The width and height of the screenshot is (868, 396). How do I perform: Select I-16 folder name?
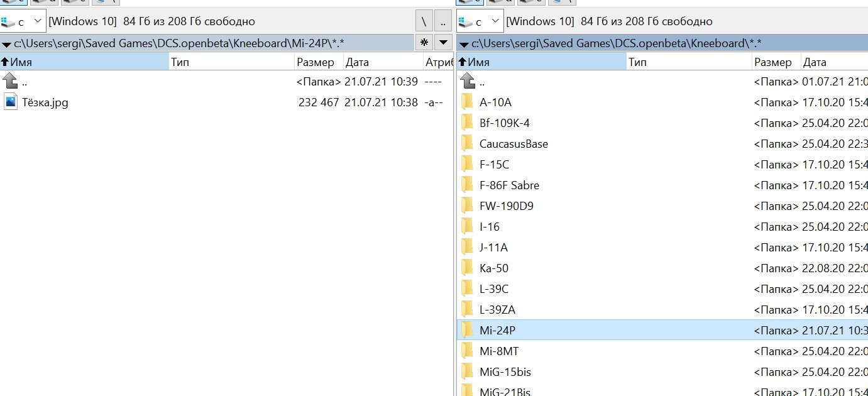click(490, 226)
